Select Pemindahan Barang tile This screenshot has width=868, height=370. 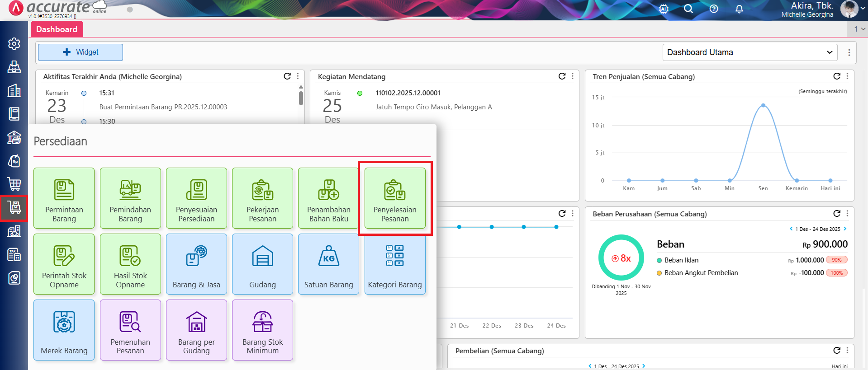tap(130, 198)
